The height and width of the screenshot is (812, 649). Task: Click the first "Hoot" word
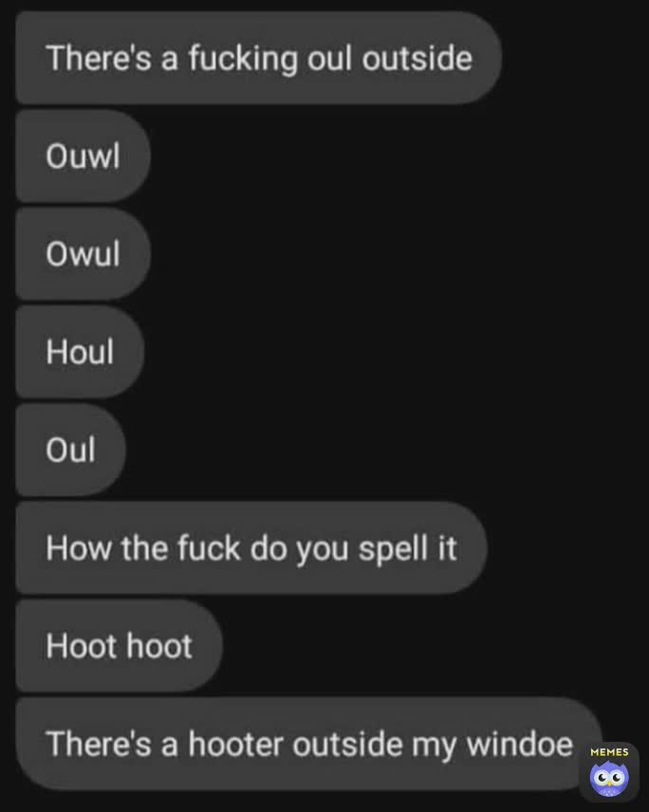[x=82, y=646]
